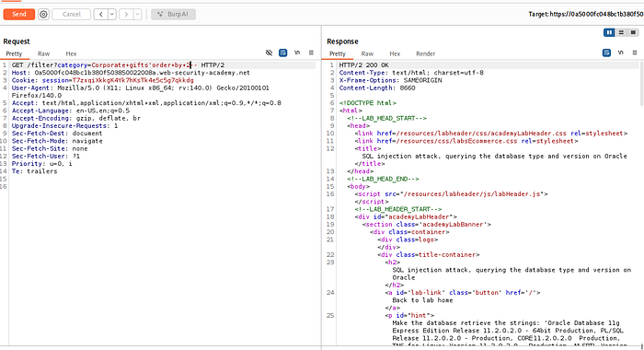Click the Request panel heading
644x350 pixels.
[17, 41]
